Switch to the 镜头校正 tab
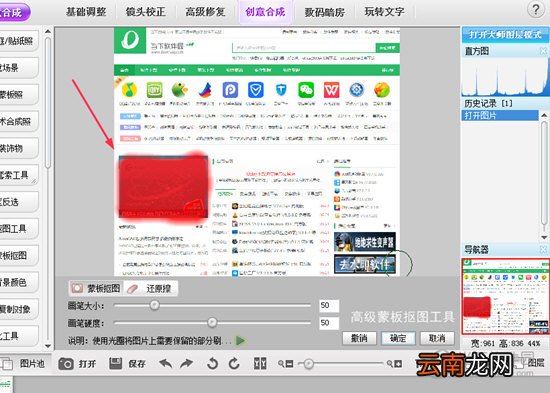Image resolution: width=550 pixels, height=393 pixels. pyautogui.click(x=146, y=12)
